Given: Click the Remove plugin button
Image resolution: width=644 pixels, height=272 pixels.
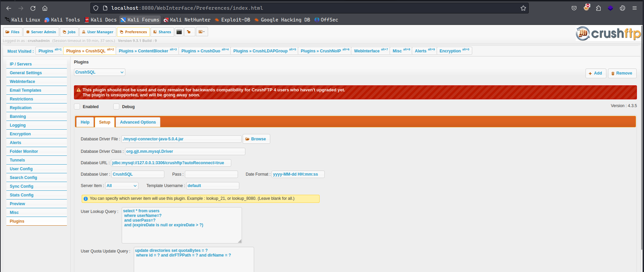Looking at the screenshot, I should coord(622,73).
